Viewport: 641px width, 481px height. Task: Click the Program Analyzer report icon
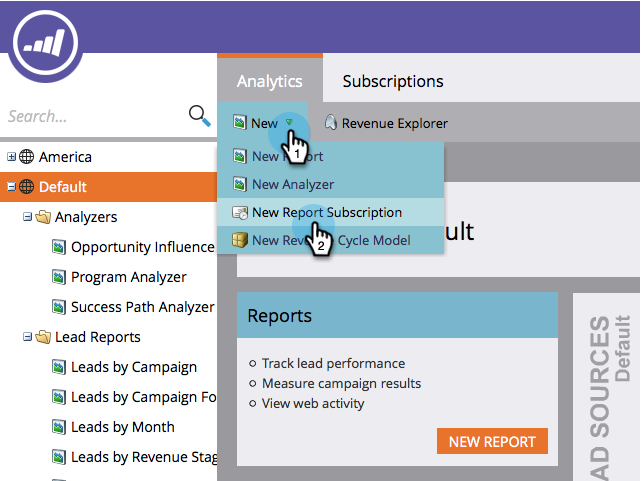pos(59,277)
